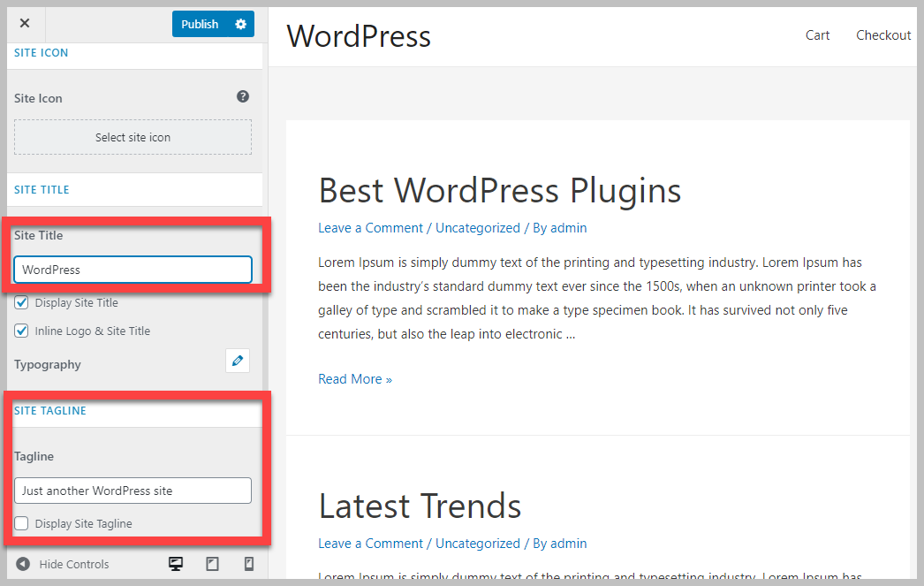Focus the Tagline input field
The image size is (924, 586).
(133, 491)
